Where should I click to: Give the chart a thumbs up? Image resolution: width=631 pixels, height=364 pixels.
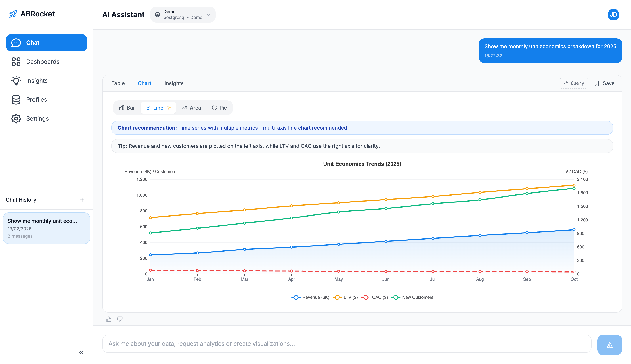(x=109, y=319)
